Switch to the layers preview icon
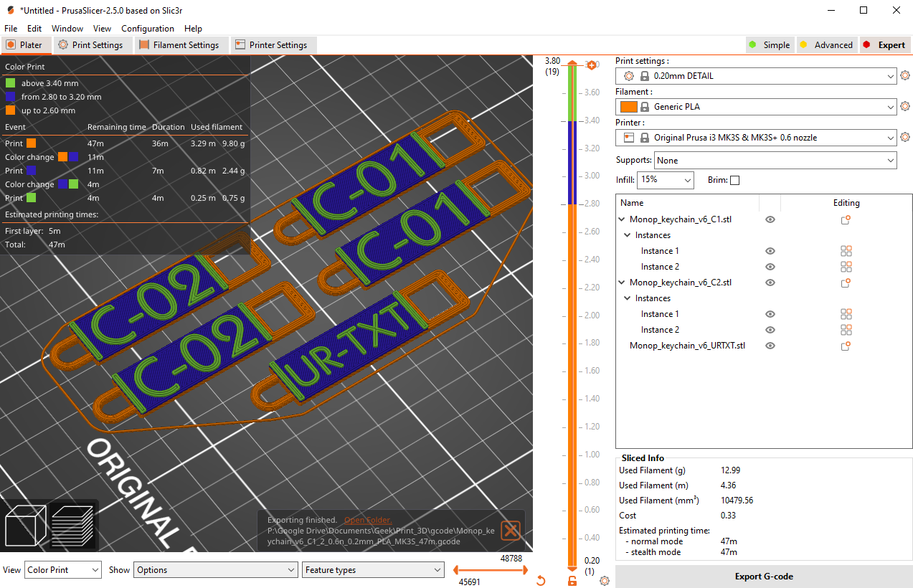The width and height of the screenshot is (913, 588). click(74, 526)
